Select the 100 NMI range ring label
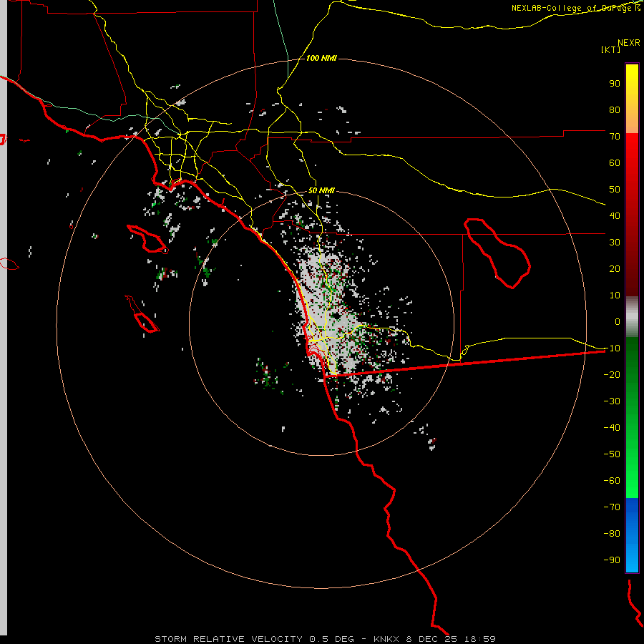 [x=321, y=58]
